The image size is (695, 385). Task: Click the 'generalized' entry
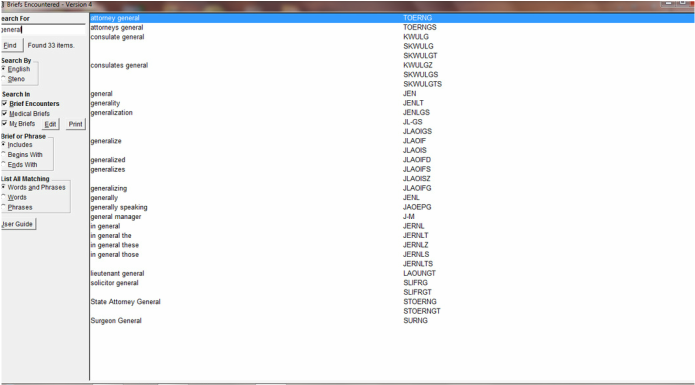click(x=108, y=159)
